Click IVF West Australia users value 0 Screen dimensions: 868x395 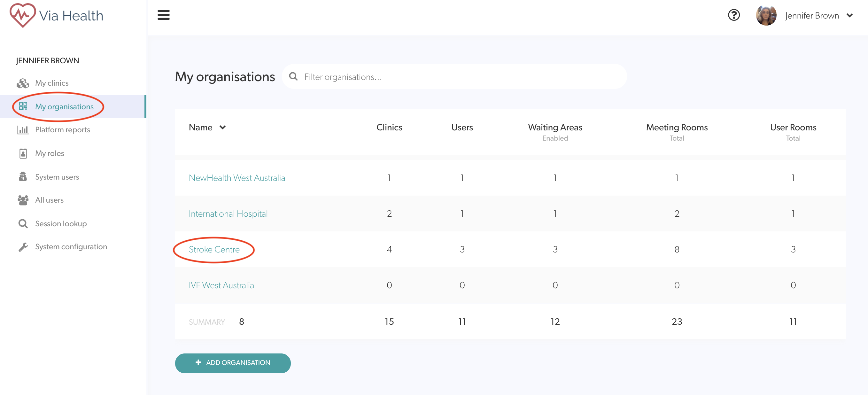pyautogui.click(x=462, y=285)
